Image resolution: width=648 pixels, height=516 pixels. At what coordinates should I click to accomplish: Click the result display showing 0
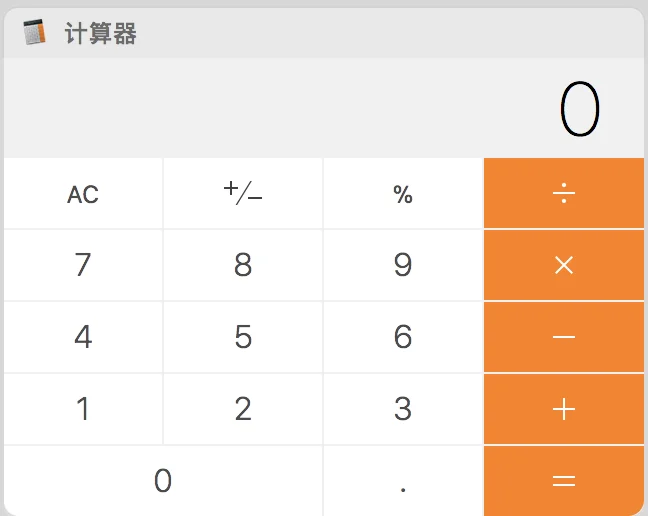(x=324, y=108)
